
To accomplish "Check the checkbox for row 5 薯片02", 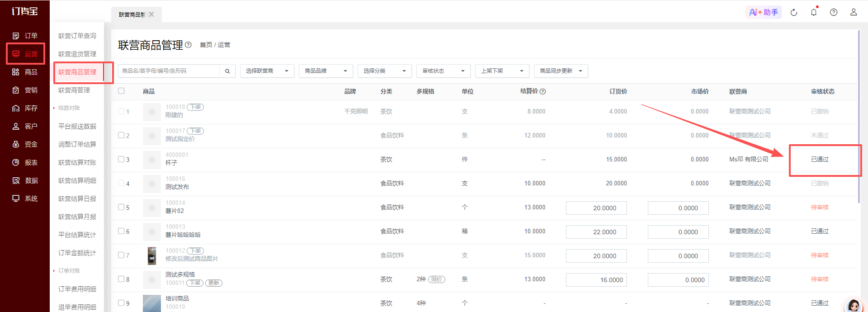I will coord(121,207).
